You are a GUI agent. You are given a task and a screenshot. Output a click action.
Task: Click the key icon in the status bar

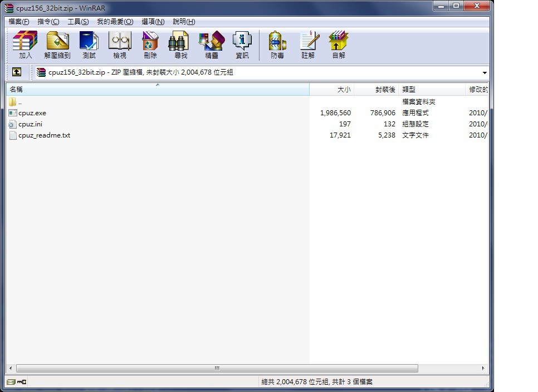click(x=22, y=382)
